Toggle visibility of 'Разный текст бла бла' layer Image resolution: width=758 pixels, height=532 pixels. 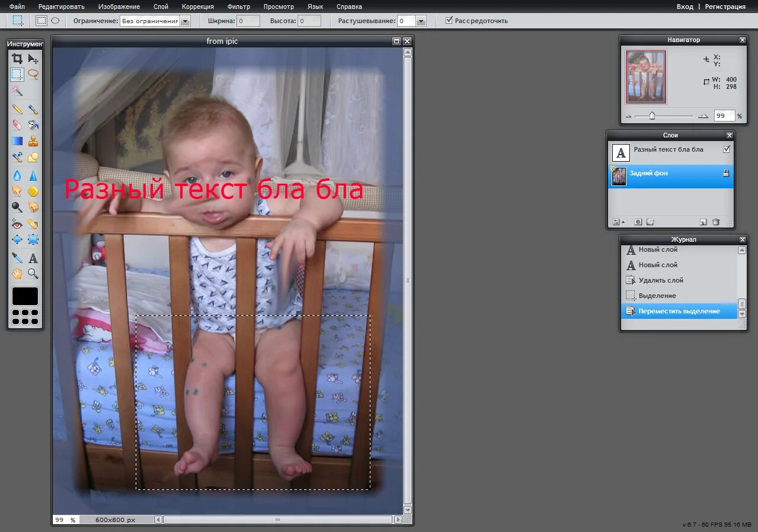727,149
